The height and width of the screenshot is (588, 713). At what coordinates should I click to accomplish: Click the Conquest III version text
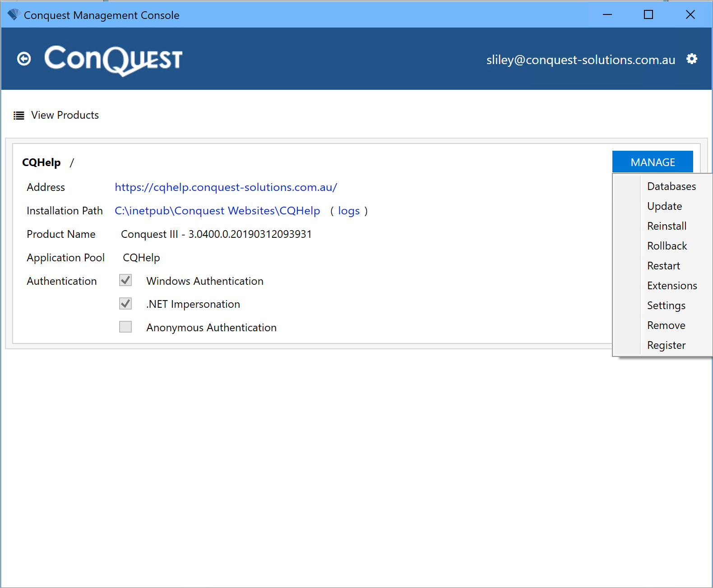pos(216,234)
